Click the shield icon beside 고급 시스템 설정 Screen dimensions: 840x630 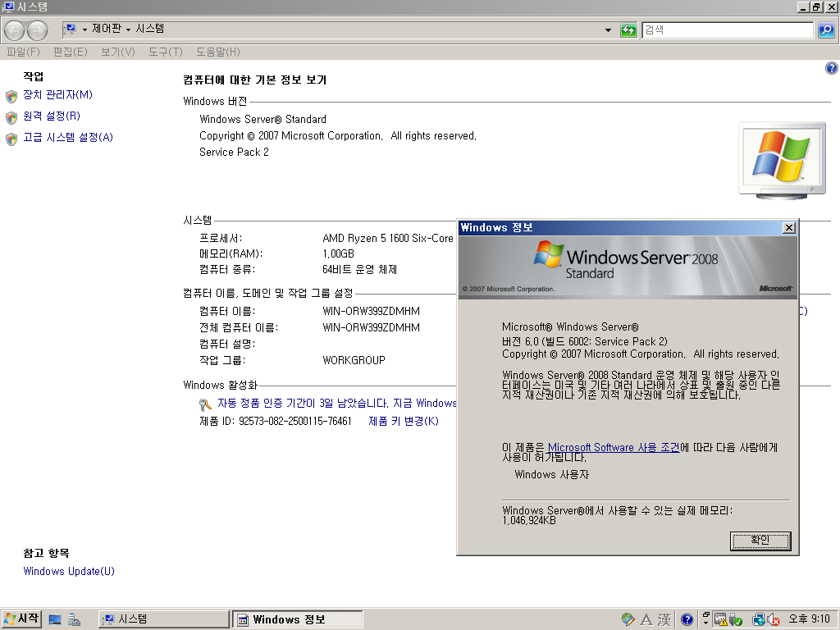click(11, 139)
